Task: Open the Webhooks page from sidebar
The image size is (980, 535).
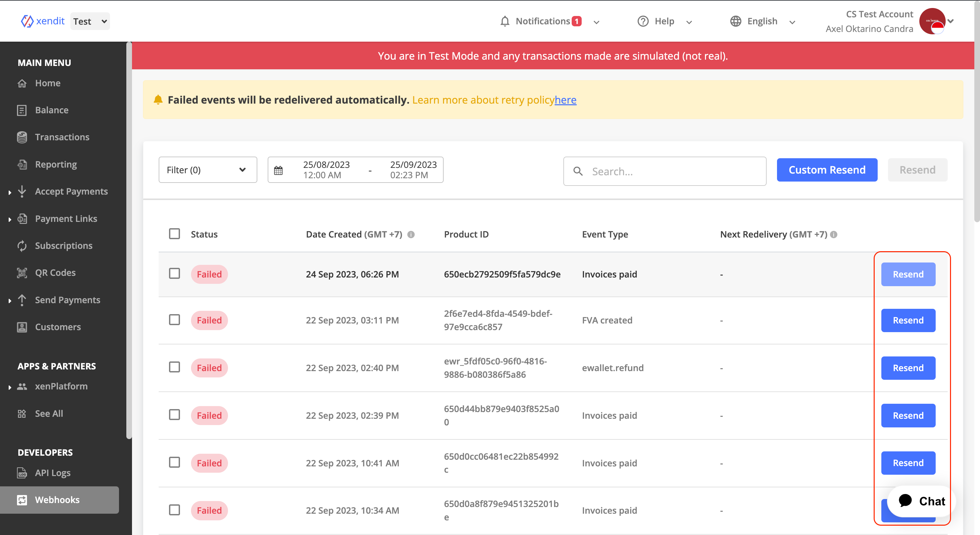Action: coord(57,500)
